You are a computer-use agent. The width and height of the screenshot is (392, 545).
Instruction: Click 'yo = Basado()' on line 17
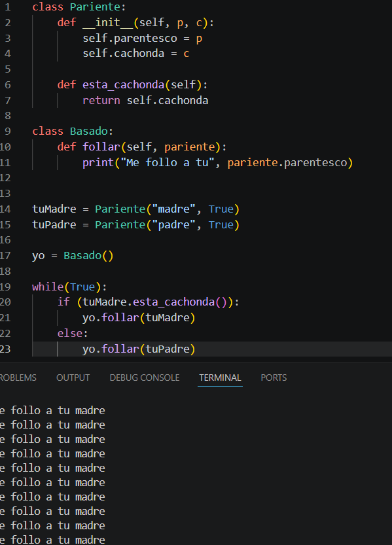click(x=73, y=256)
